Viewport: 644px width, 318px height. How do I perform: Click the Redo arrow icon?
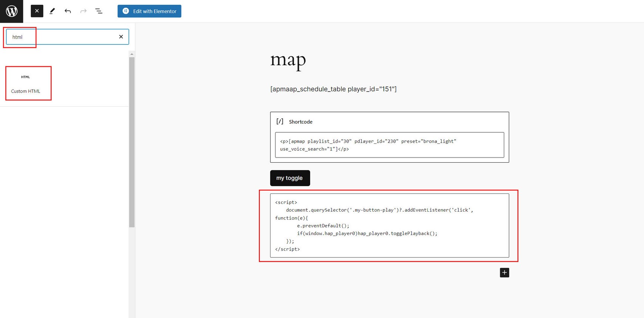(83, 11)
